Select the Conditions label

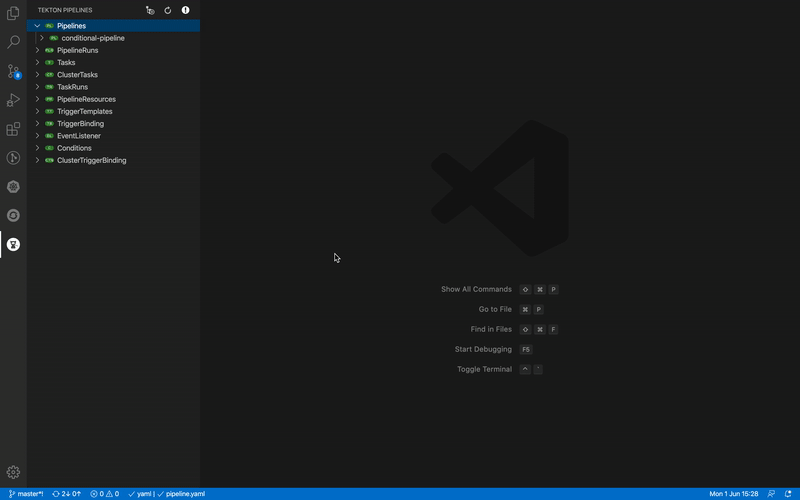tap(74, 148)
